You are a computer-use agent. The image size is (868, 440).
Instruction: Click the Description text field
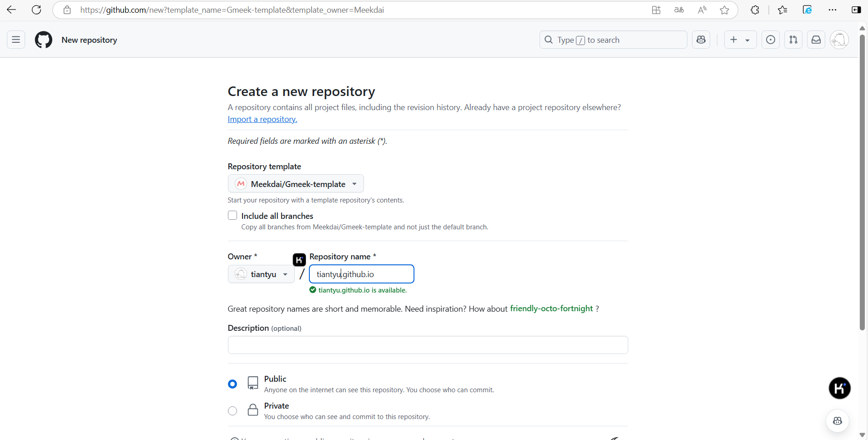coord(428,345)
